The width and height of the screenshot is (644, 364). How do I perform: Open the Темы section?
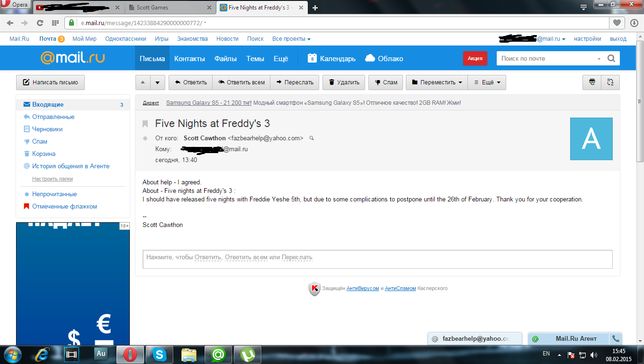tap(255, 58)
